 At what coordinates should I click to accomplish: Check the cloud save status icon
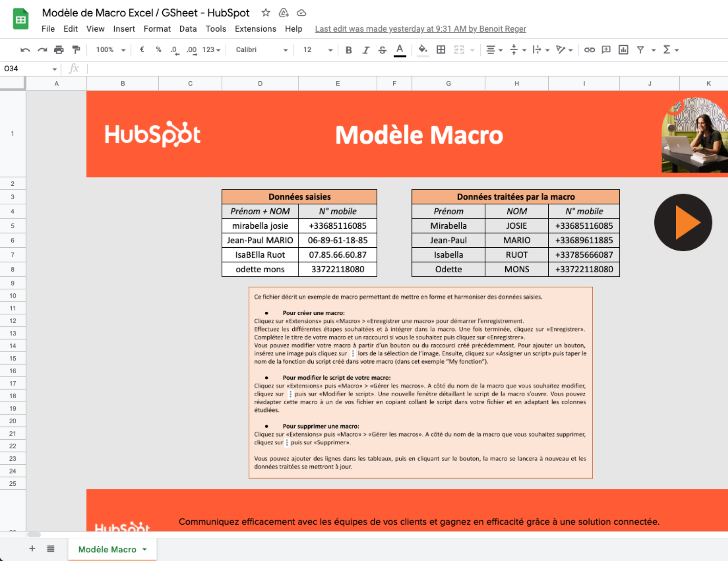click(301, 13)
